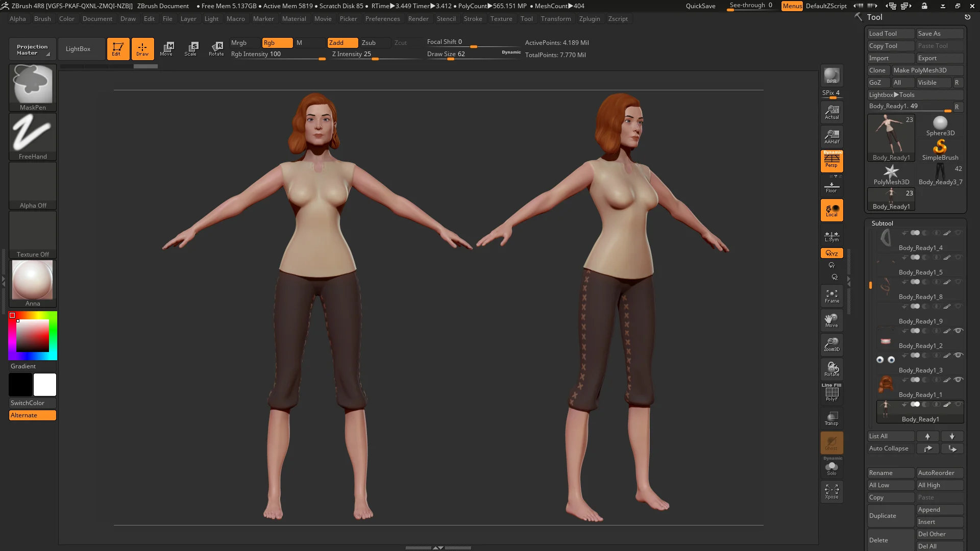This screenshot has width=980, height=551.
Task: Toggle the Zadd mode
Action: point(342,43)
